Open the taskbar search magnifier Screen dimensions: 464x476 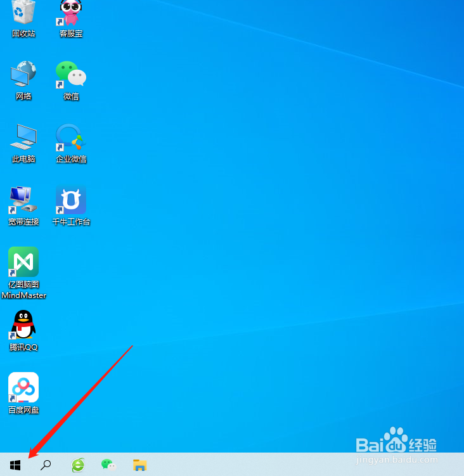[x=46, y=465]
